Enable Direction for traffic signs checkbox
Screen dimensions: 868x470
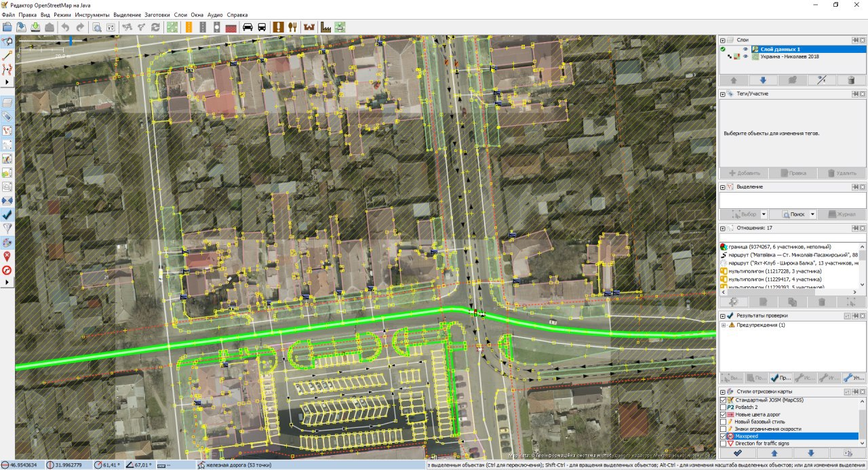(723, 443)
